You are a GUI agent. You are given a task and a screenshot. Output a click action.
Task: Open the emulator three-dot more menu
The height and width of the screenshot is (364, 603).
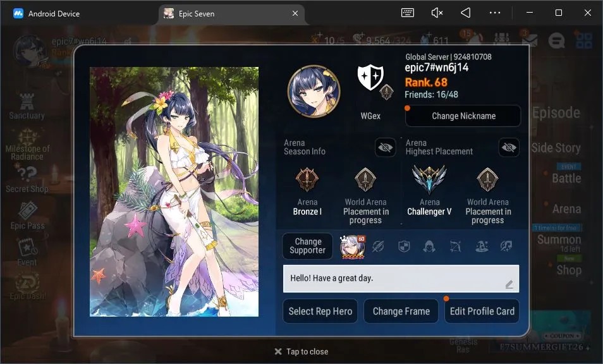point(495,13)
